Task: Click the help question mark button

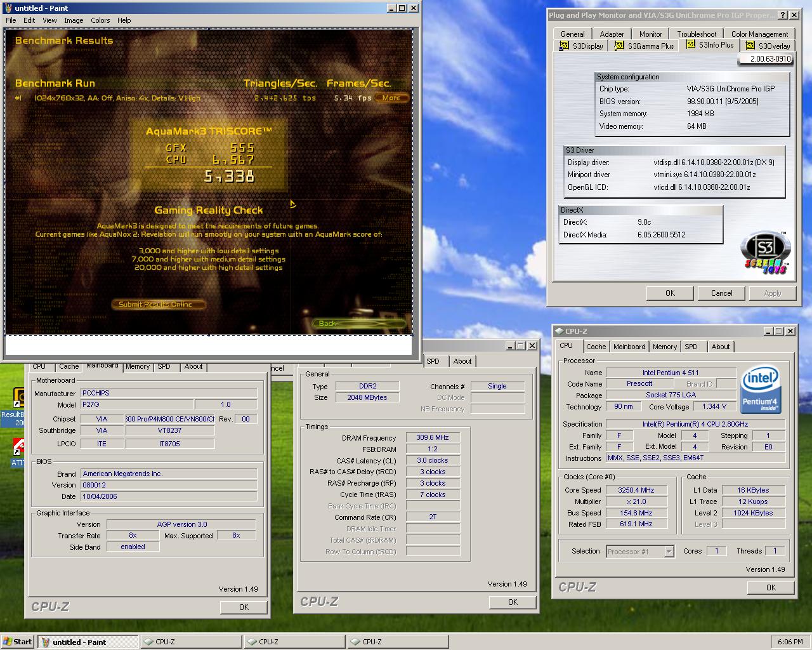Action: coord(782,15)
